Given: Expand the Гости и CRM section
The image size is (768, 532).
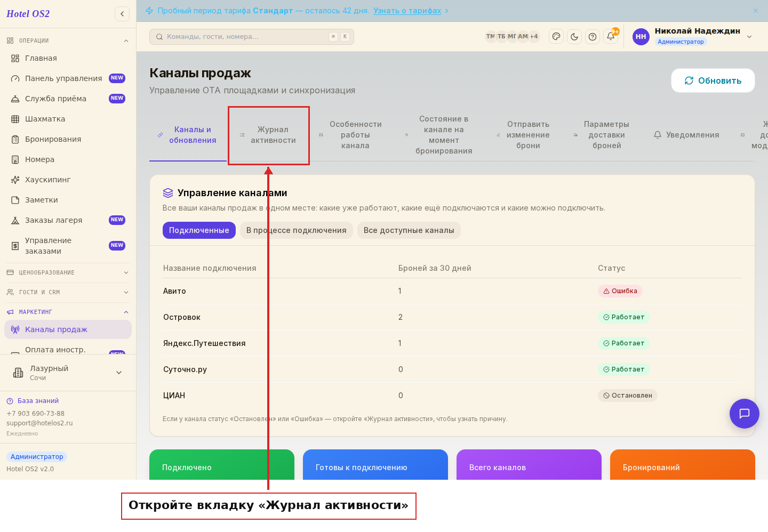Looking at the screenshot, I should (68, 292).
